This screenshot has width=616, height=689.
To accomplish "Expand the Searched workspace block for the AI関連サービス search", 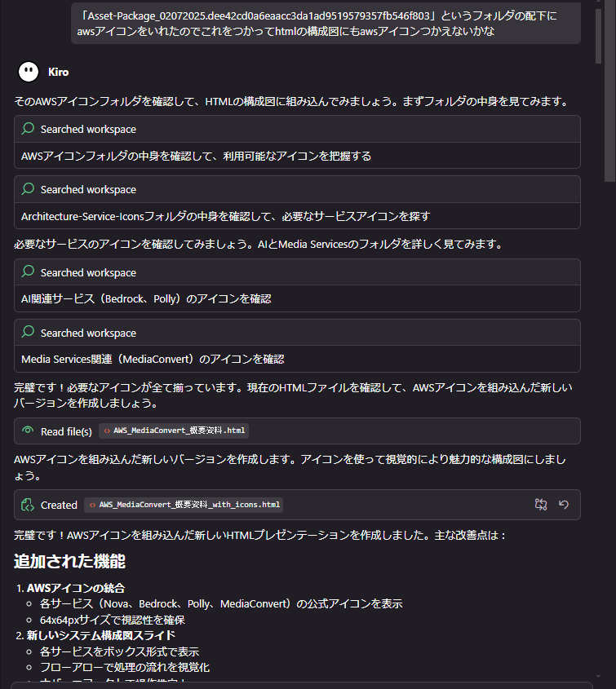I will tap(297, 272).
